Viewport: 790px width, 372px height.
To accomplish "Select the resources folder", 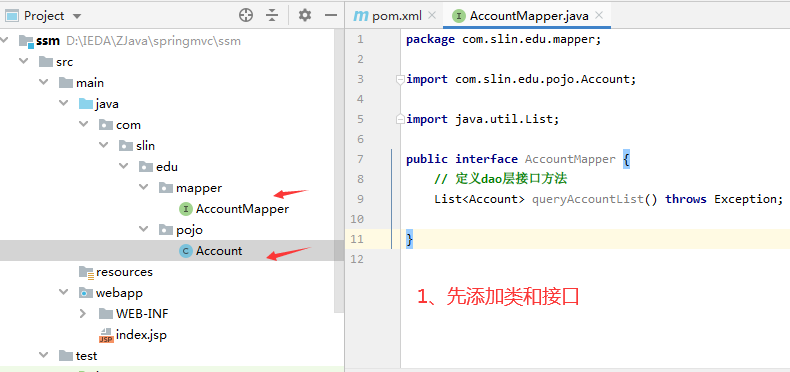I will pos(124,272).
